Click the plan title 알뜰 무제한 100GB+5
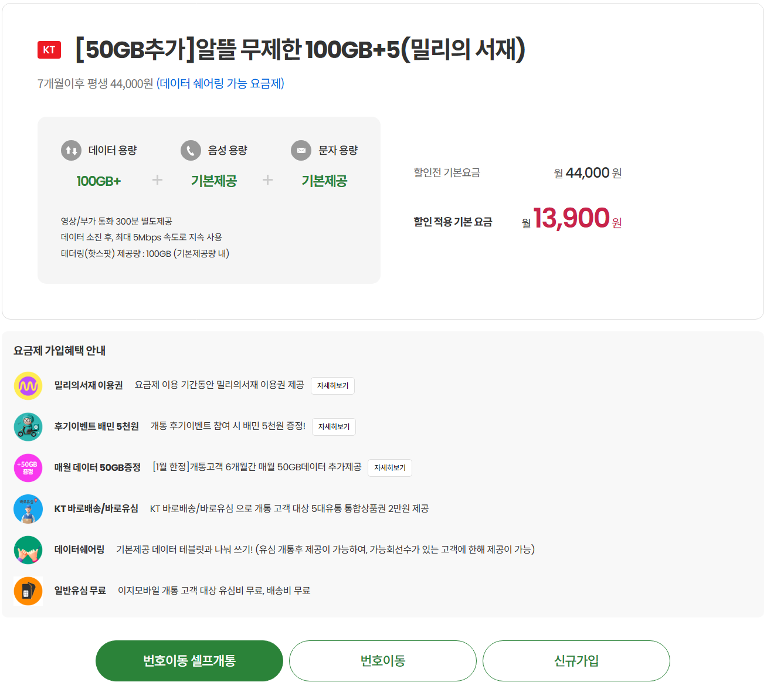This screenshot has height=699, width=784. [x=300, y=50]
